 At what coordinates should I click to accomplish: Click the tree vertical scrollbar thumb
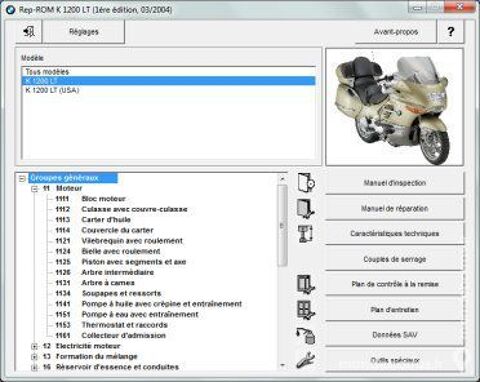tap(282, 225)
